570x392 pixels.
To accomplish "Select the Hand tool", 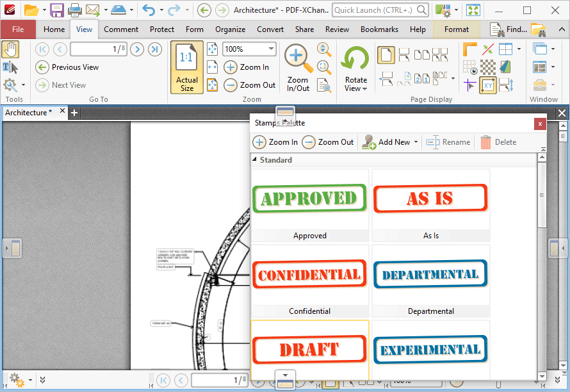I will click(x=10, y=49).
